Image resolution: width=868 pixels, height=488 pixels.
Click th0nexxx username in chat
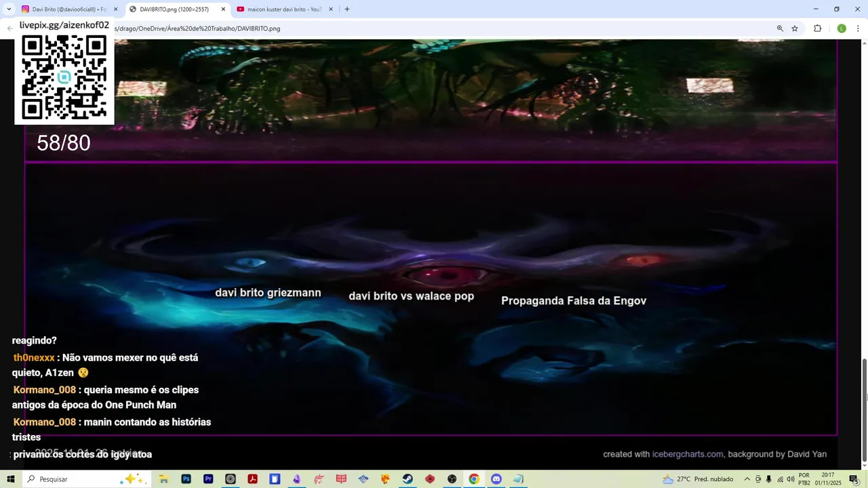pyautogui.click(x=34, y=357)
